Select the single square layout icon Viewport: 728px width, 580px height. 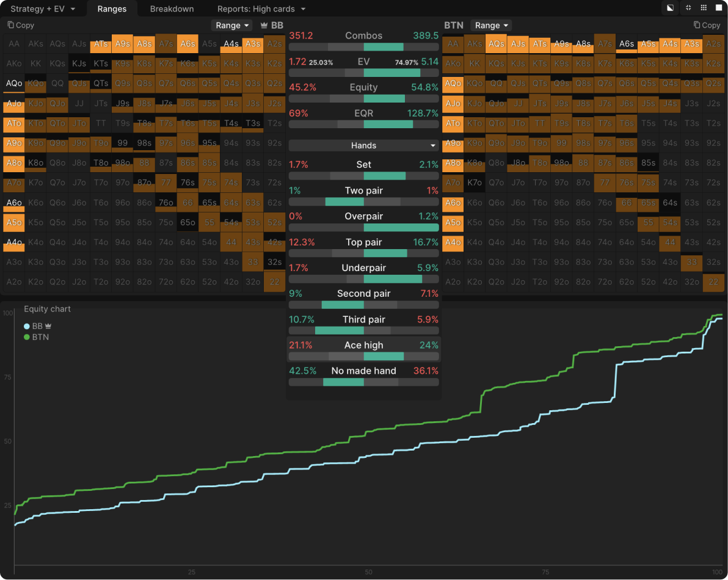tap(719, 8)
